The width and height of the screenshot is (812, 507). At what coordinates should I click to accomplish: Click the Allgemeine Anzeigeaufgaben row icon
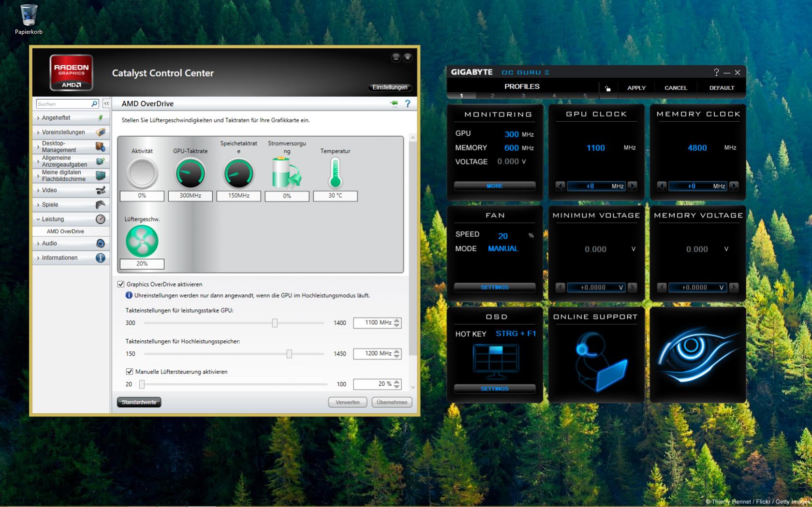click(101, 161)
